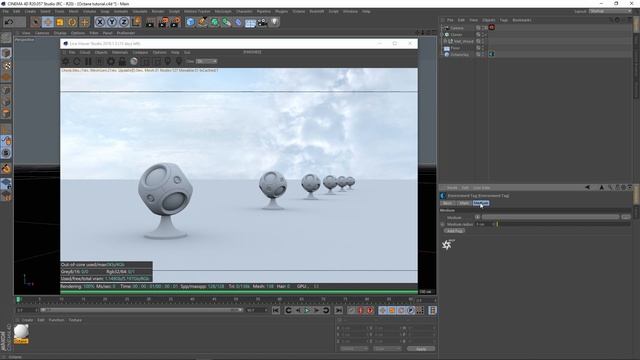This screenshot has width=640, height=360.
Task: Toggle X axis lock
Action: pos(100,22)
